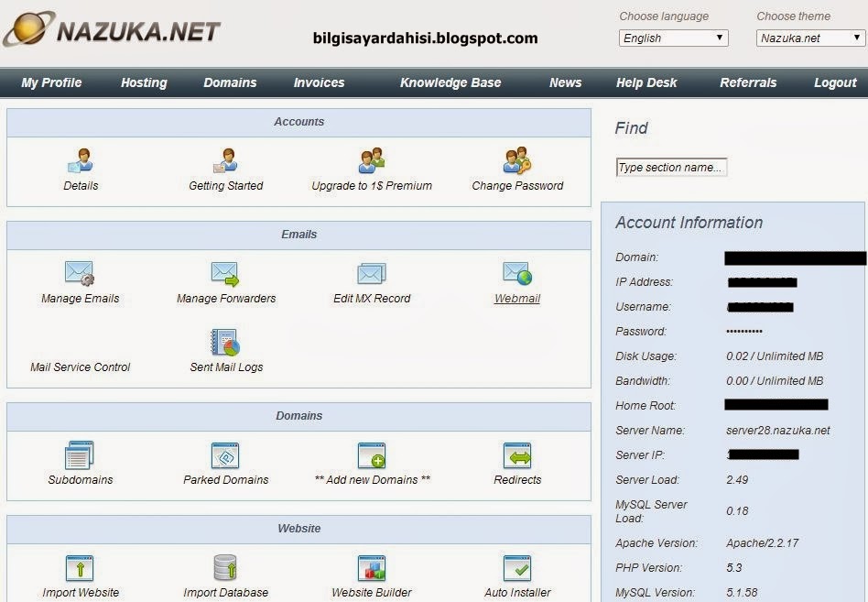This screenshot has width=868, height=602.
Task: Click the Domains section header bar
Action: pos(298,417)
